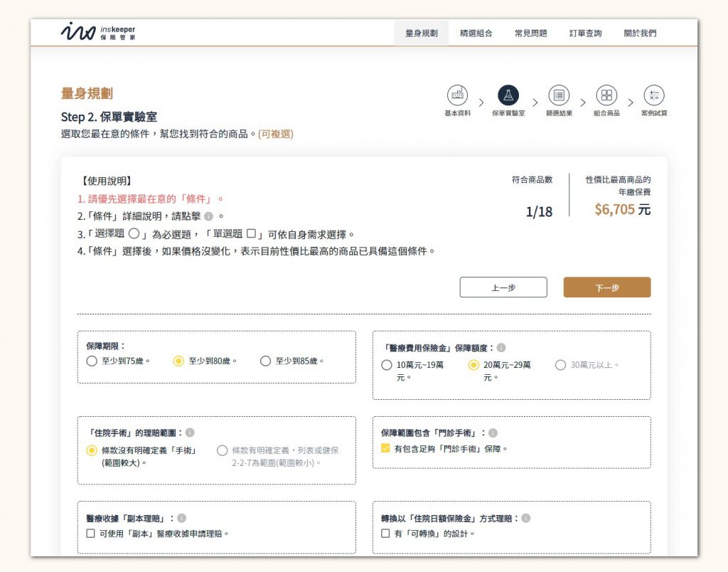The width and height of the screenshot is (728, 572).
Task: Open the 常見問題 nav tab
Action: tap(530, 33)
